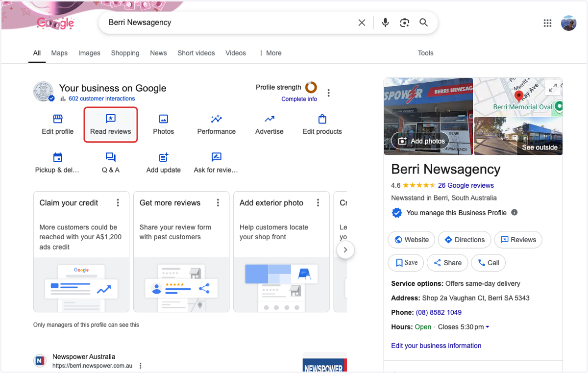Image resolution: width=588 pixels, height=373 pixels.
Task: Open Google Lens image search icon
Action: tap(404, 23)
